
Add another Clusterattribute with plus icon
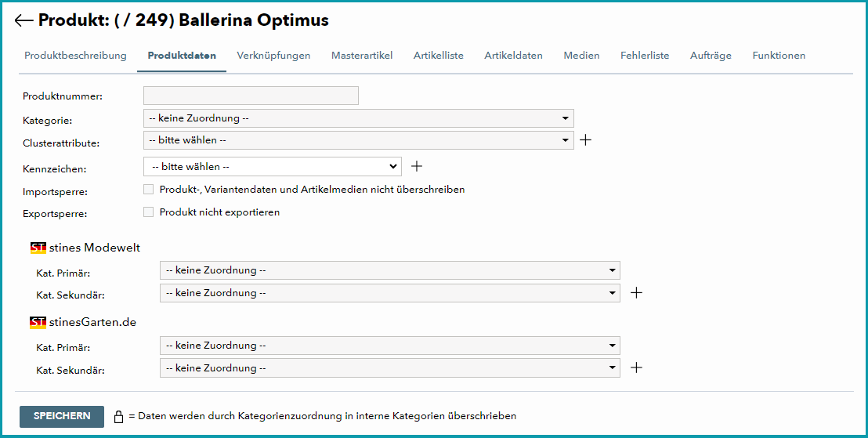(585, 140)
